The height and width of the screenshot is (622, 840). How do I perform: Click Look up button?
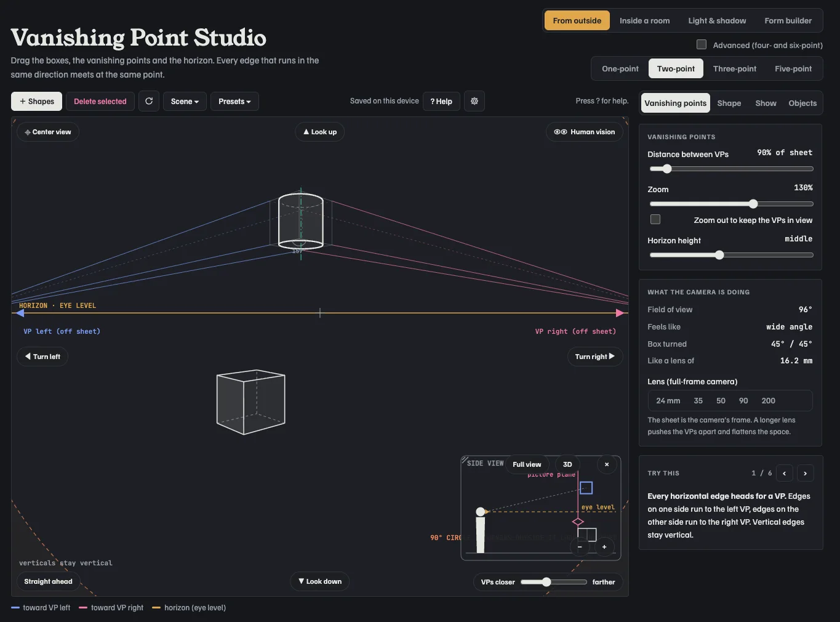[x=320, y=132]
